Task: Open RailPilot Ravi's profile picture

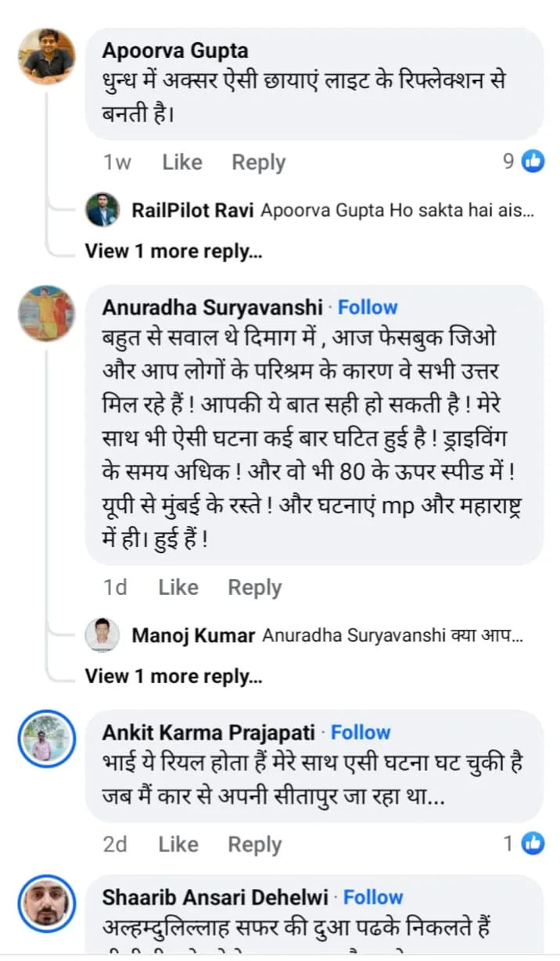Action: coord(102,210)
